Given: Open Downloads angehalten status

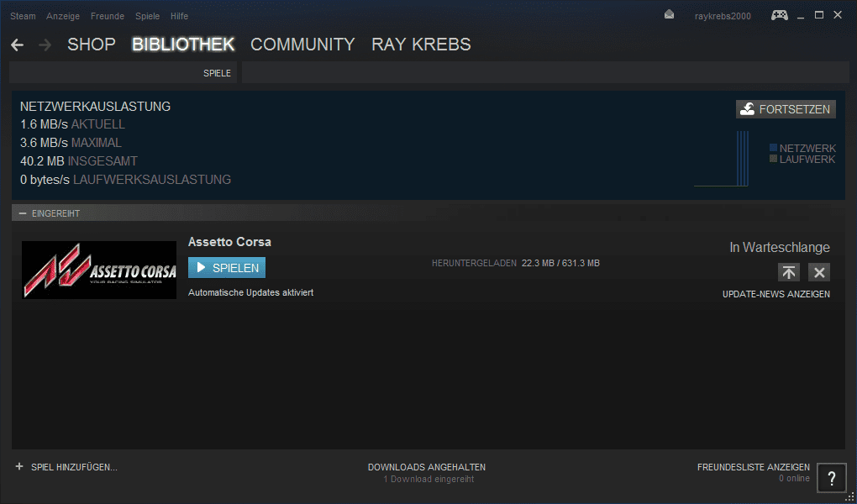Looking at the screenshot, I should [427, 467].
